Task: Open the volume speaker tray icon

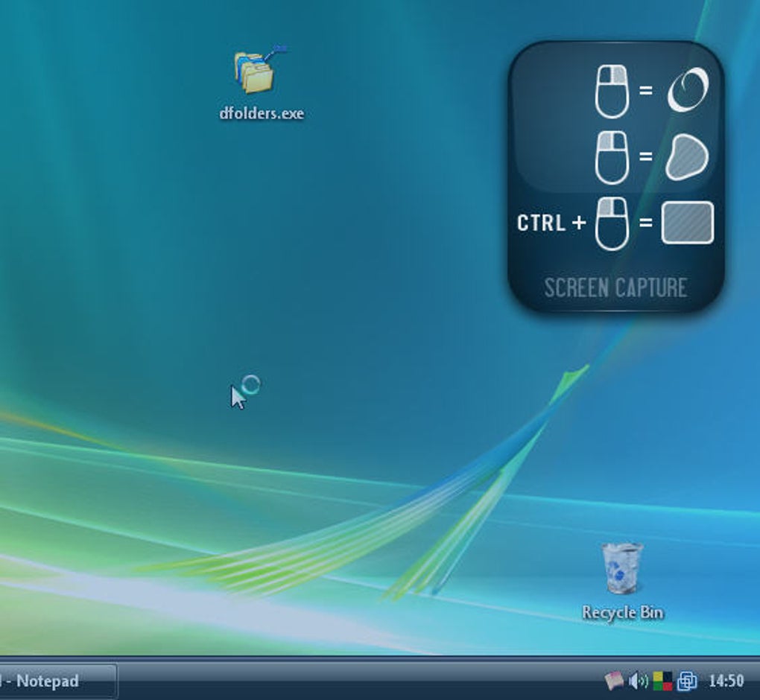Action: (638, 681)
